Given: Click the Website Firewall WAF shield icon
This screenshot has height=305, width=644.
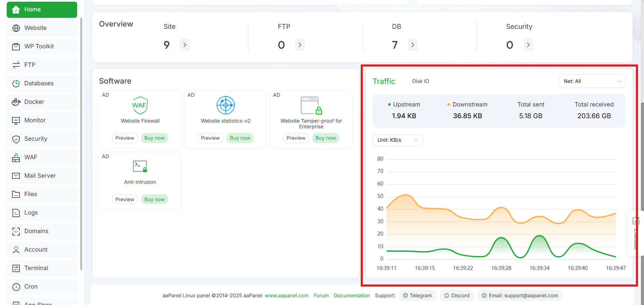Looking at the screenshot, I should [x=140, y=105].
